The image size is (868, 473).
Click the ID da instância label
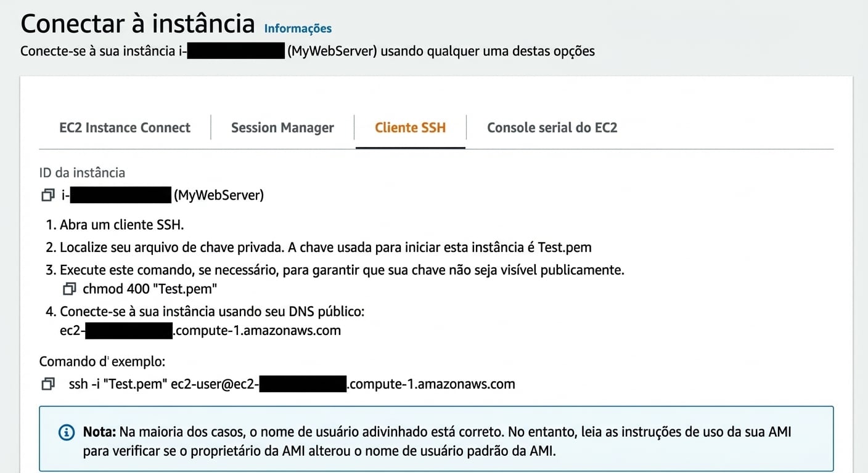(82, 172)
